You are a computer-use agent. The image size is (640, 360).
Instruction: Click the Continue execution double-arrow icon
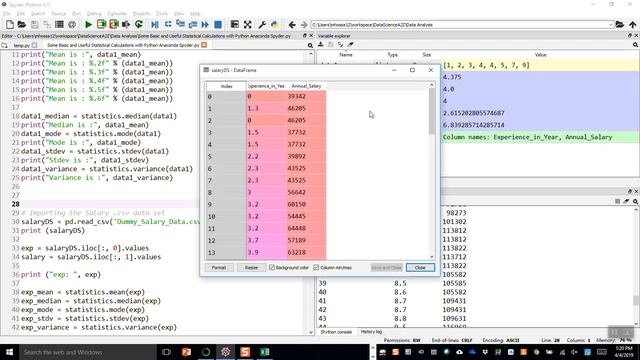click(205, 24)
